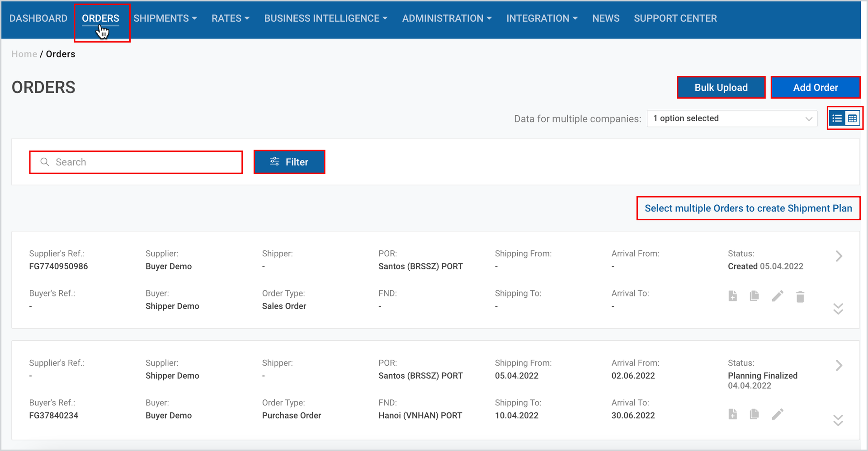868x451 pixels.
Task: Open the multiple companies dropdown
Action: click(732, 118)
